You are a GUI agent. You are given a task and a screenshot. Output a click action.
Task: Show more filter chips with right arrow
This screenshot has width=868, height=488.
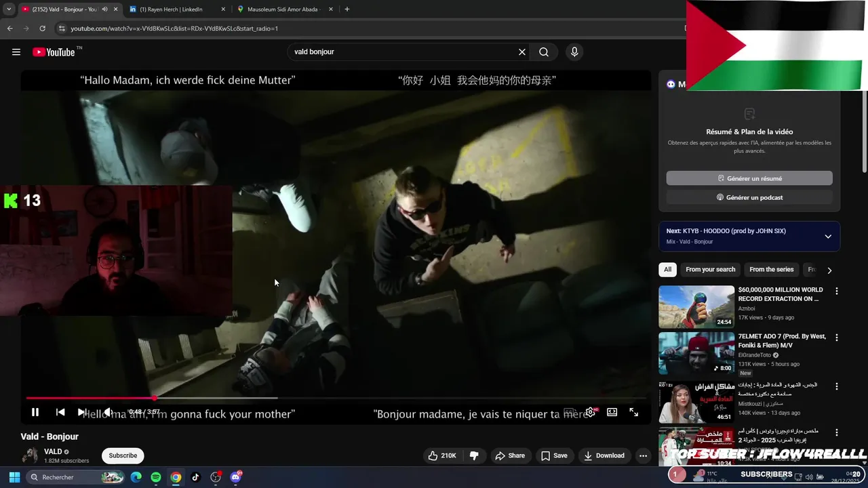pos(829,270)
